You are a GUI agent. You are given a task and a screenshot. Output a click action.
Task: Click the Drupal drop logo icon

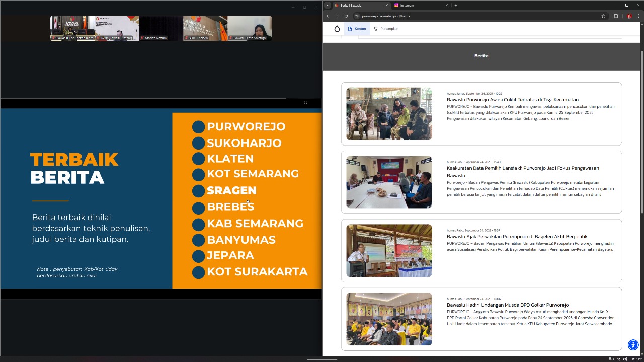coord(337,29)
